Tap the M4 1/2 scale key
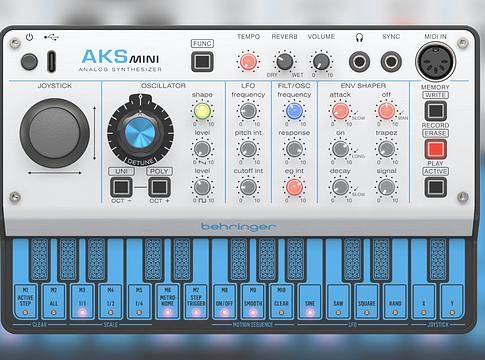Image resolution: width=485 pixels, height=360 pixels. pyautogui.click(x=111, y=301)
